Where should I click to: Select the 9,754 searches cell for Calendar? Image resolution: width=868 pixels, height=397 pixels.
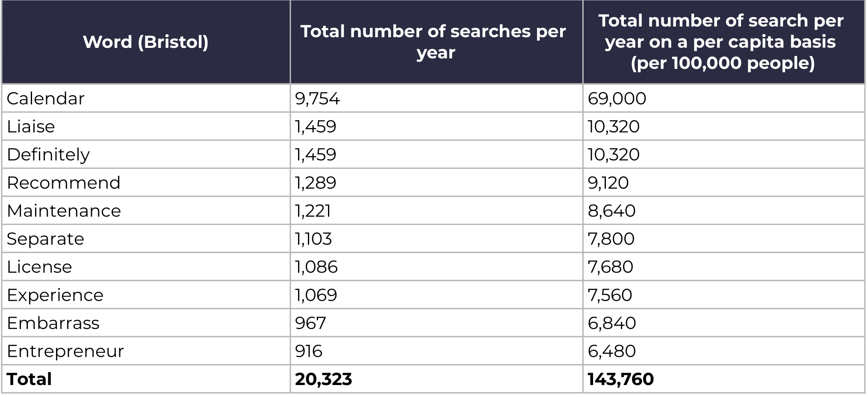tap(317, 98)
